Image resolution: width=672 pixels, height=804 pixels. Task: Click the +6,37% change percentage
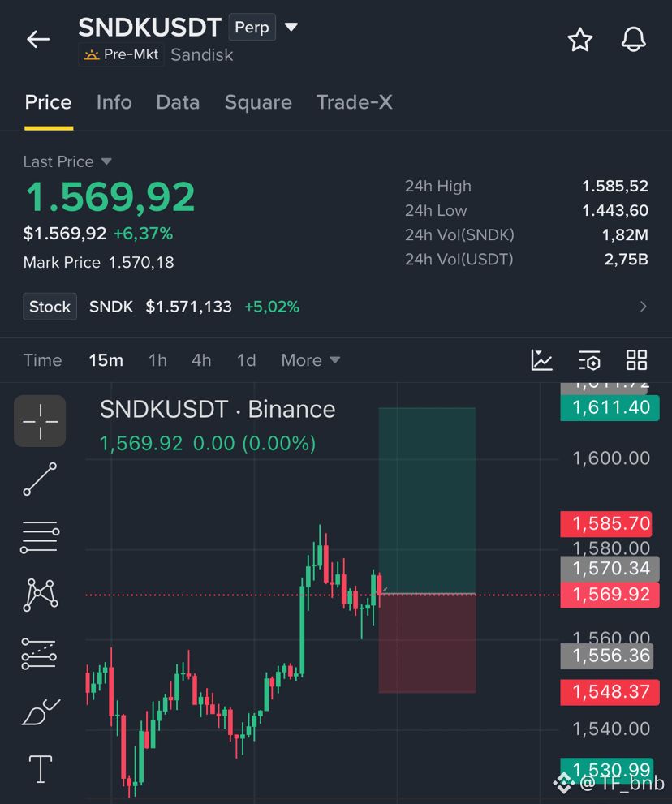(x=143, y=234)
